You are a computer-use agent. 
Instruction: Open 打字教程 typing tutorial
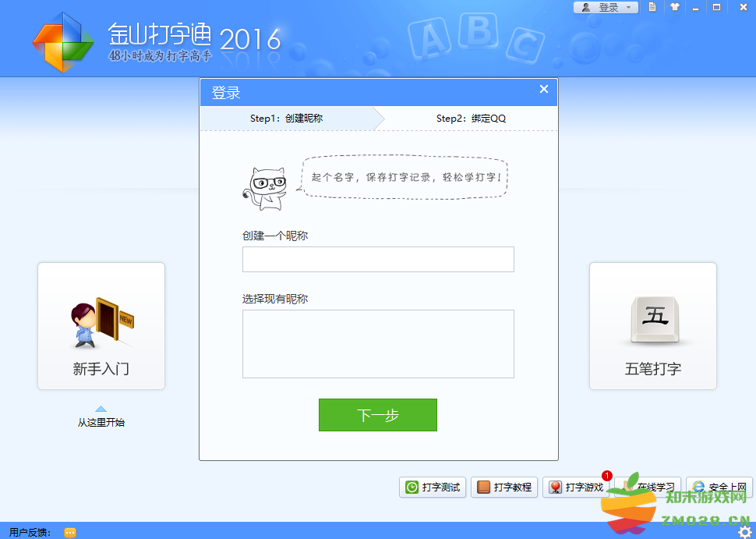(504, 488)
